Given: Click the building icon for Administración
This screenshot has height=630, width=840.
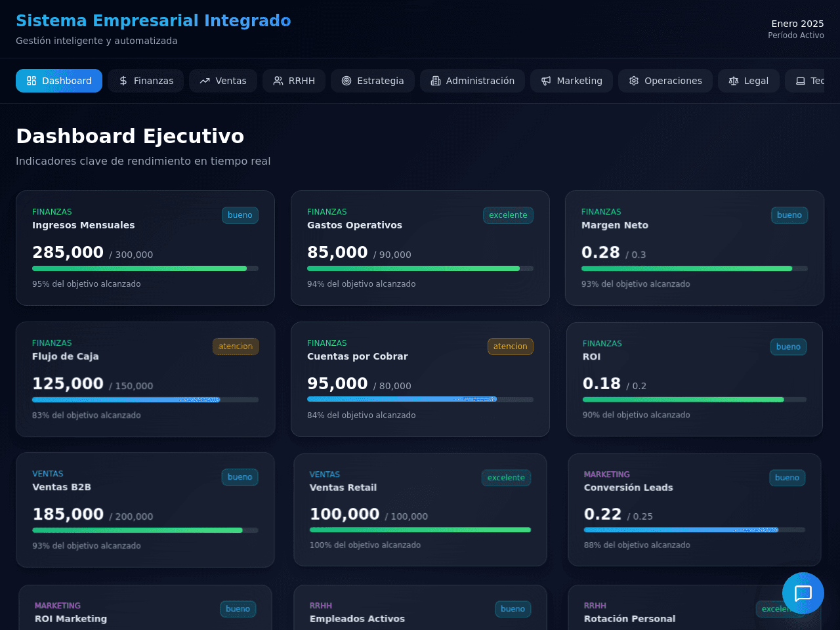Looking at the screenshot, I should tap(436, 81).
